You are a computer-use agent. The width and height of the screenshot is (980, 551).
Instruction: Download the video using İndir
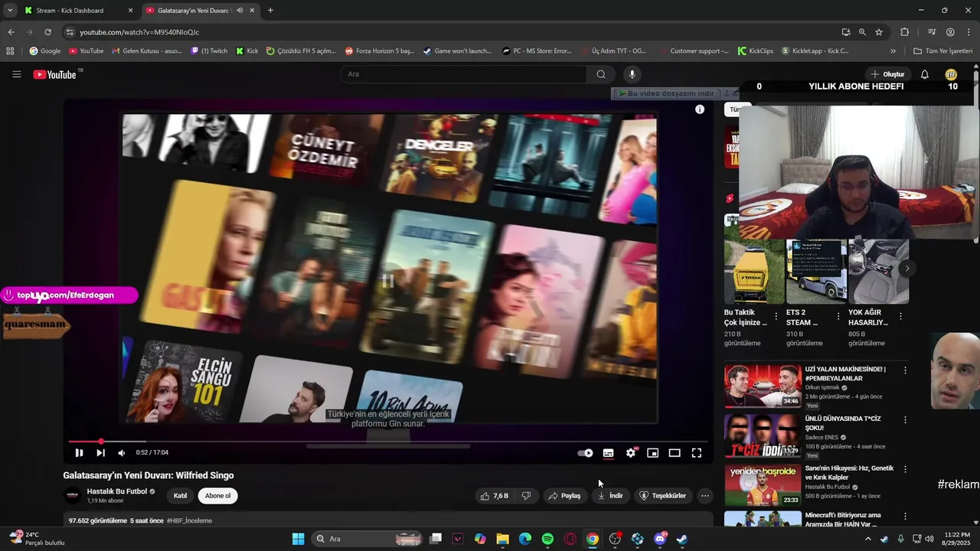[610, 496]
